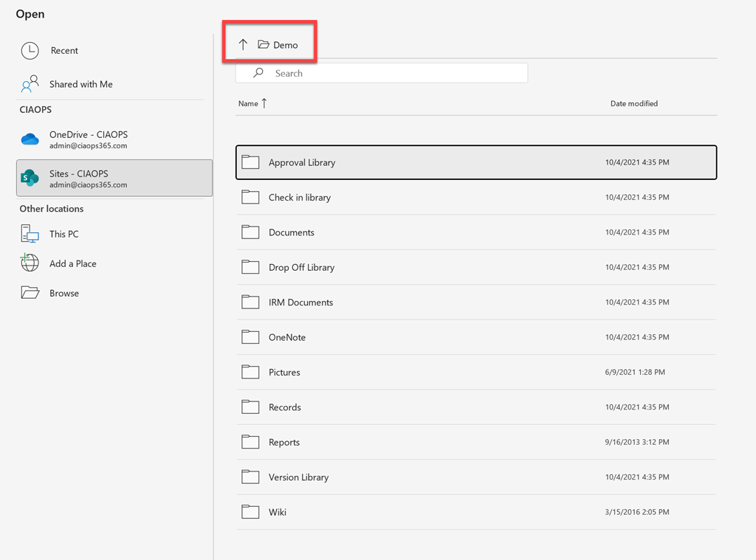Select the SharePoint Sites icon
The width and height of the screenshot is (756, 560).
[x=30, y=179]
